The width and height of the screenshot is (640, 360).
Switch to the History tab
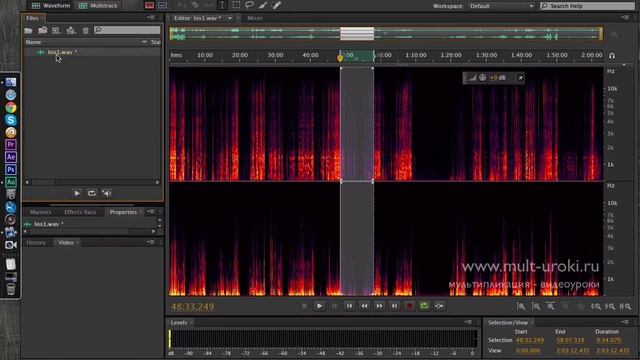click(36, 243)
